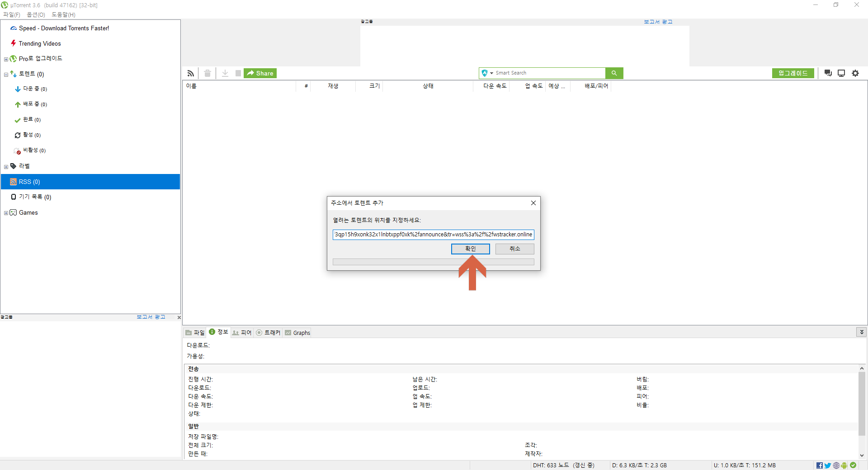Click the green network OK status icon

click(x=853, y=465)
